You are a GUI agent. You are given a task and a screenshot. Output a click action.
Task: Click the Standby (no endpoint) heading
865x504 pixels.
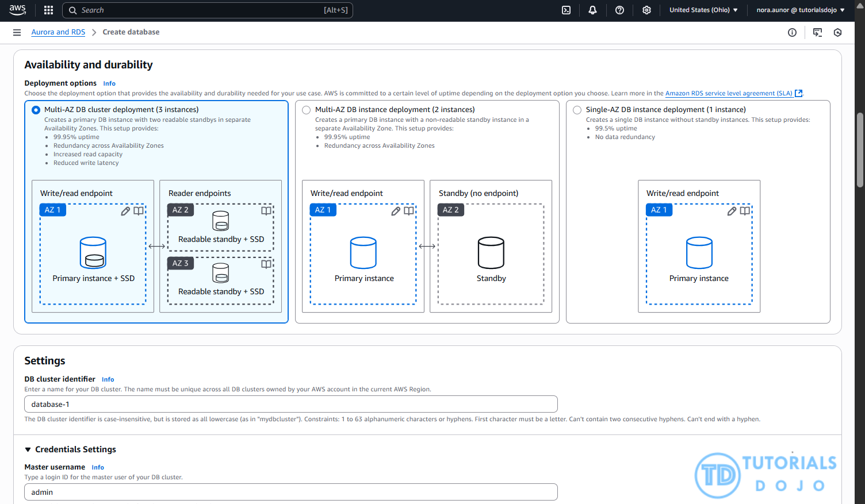pyautogui.click(x=479, y=193)
